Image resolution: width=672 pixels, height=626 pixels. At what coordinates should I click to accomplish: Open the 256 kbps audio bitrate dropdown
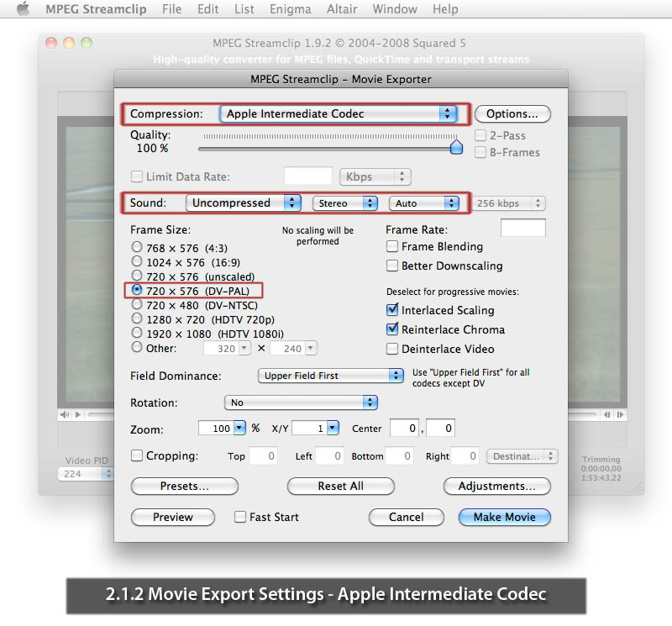point(509,203)
